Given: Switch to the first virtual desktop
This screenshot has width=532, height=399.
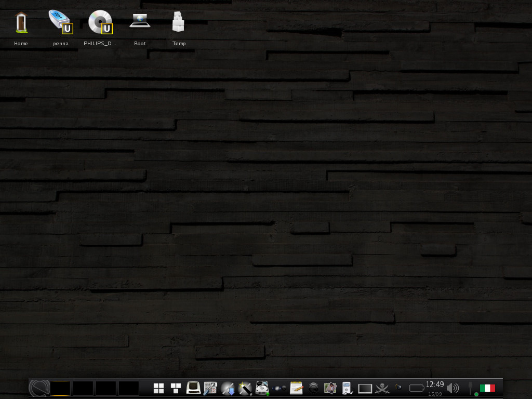Looking at the screenshot, I should tap(60, 388).
